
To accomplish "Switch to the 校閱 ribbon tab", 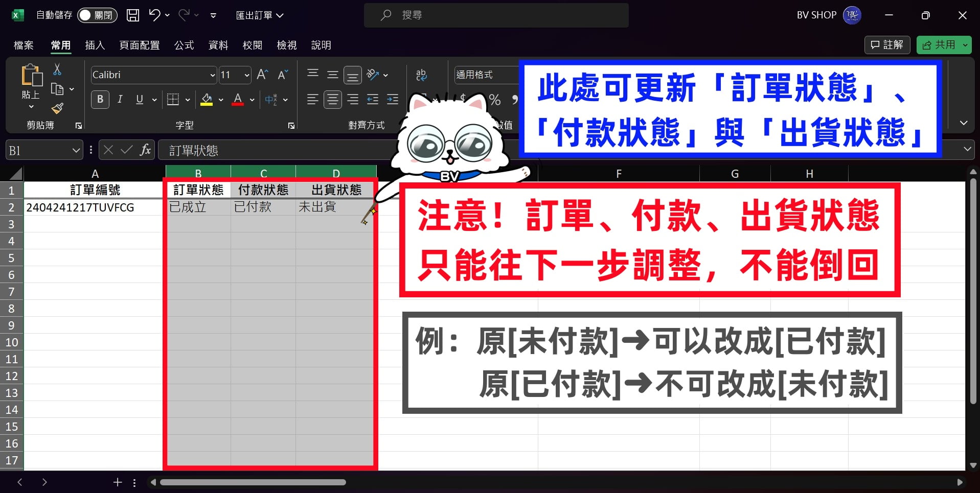I will coord(253,45).
